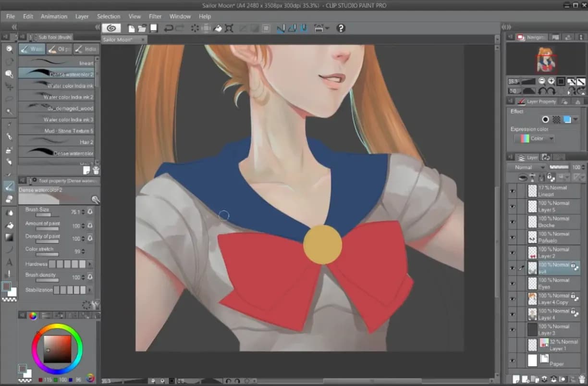Toggle visibility of Layer 3
This screenshot has width=588, height=386.
coord(512,329)
